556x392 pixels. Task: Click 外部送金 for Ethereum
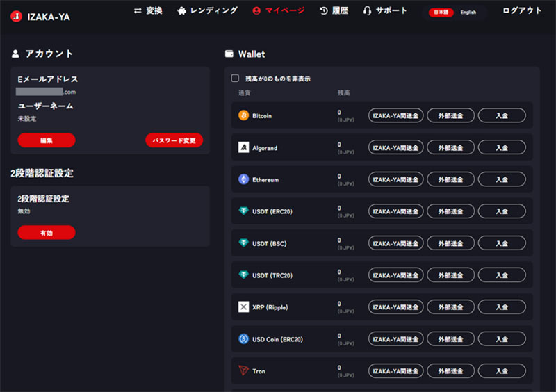(x=450, y=179)
